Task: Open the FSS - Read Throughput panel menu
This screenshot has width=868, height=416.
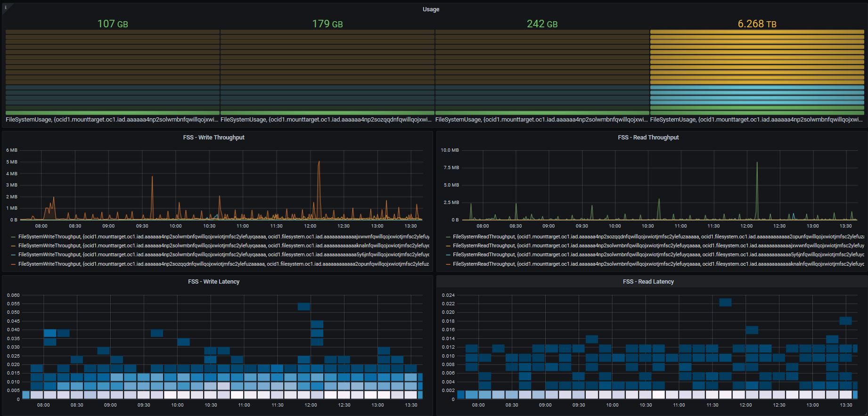Action: [x=648, y=138]
